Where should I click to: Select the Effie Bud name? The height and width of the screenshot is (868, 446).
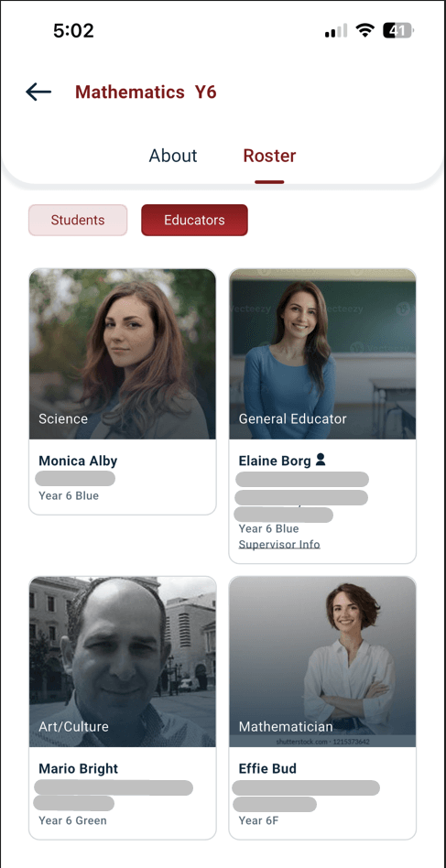[x=267, y=768]
